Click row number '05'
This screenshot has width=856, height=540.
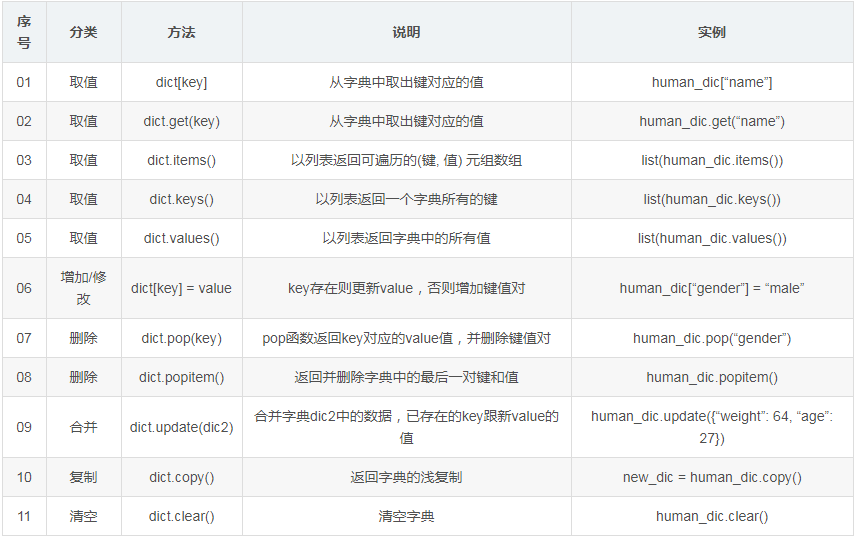[24, 239]
